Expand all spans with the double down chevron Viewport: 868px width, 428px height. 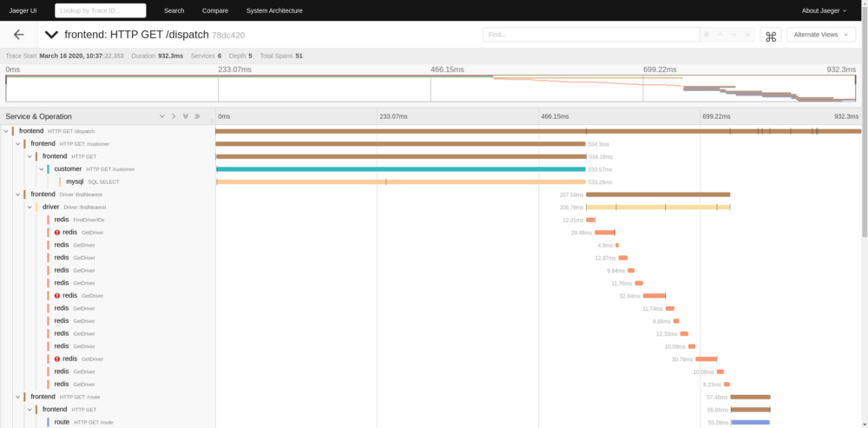(x=186, y=116)
